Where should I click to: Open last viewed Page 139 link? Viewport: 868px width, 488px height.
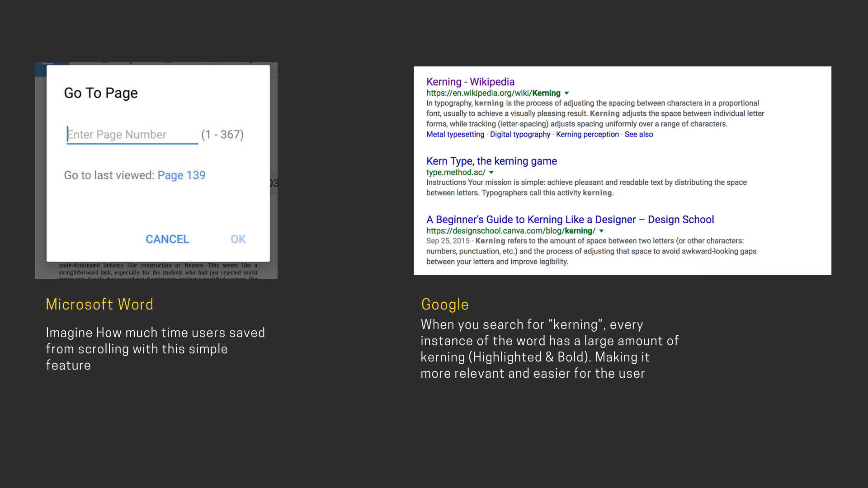[x=181, y=175]
